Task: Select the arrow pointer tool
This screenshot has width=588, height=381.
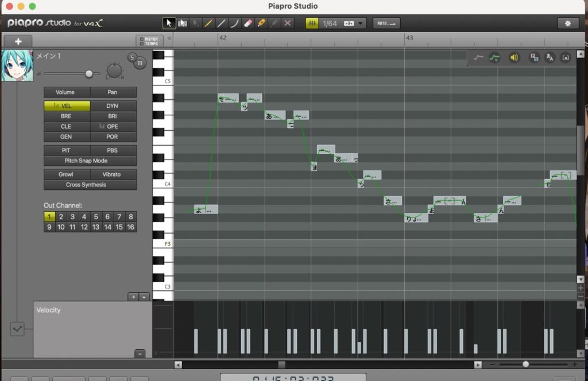Action: tap(169, 24)
